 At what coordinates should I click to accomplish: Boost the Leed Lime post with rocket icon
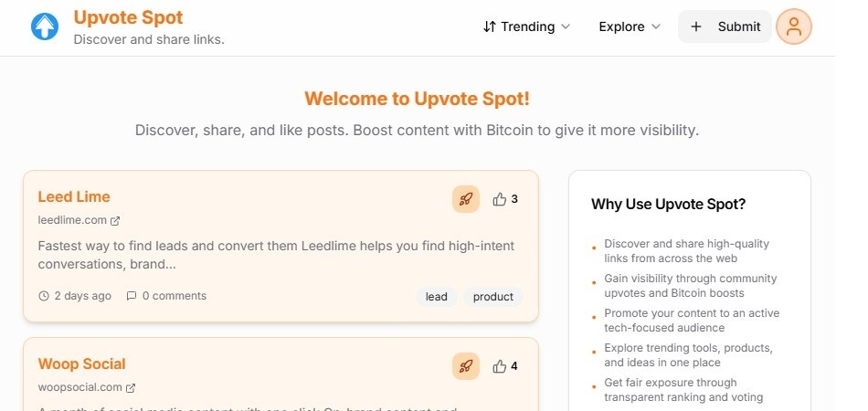[466, 199]
